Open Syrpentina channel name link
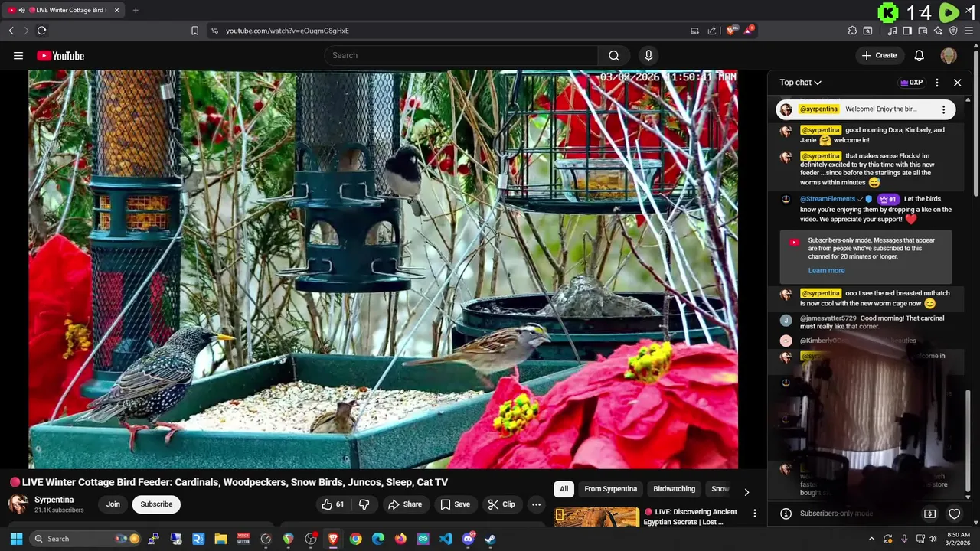The height and width of the screenshot is (551, 980). [x=54, y=500]
